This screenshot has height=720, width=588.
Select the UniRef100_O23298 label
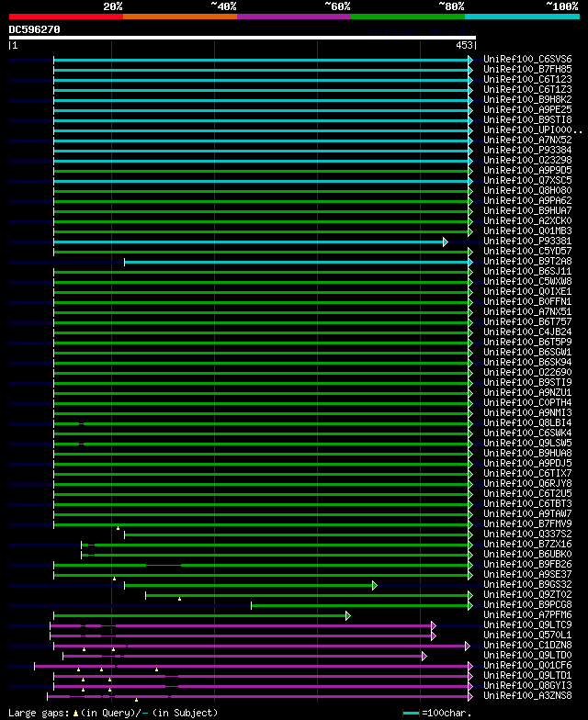click(527, 160)
